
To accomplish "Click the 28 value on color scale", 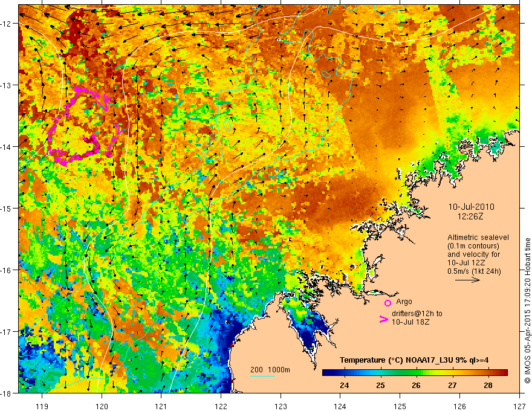I will click(488, 385).
